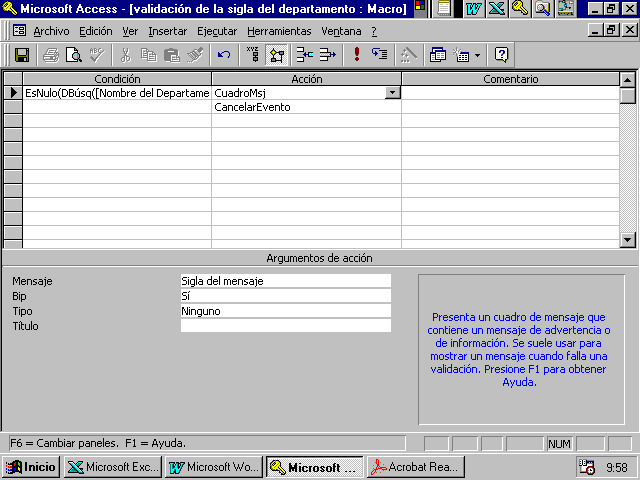This screenshot has height=480, width=640.
Task: Click the empty Título argument field
Action: 286,326
